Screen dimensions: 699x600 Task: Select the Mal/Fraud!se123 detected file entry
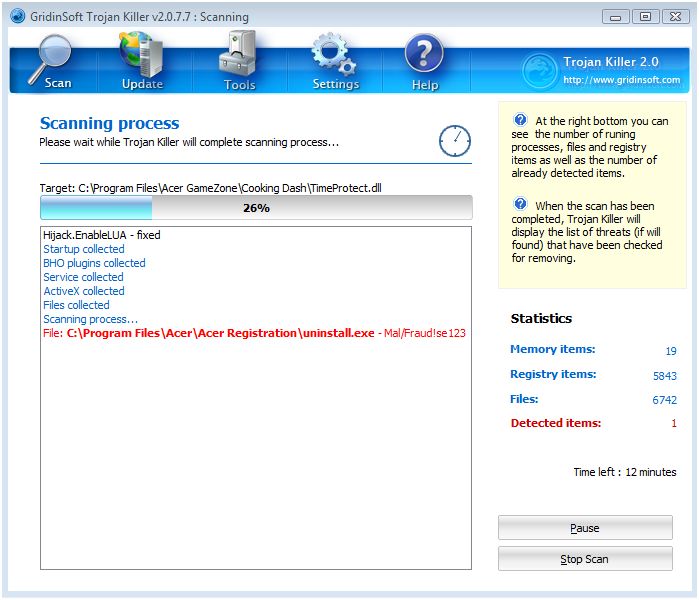point(254,333)
